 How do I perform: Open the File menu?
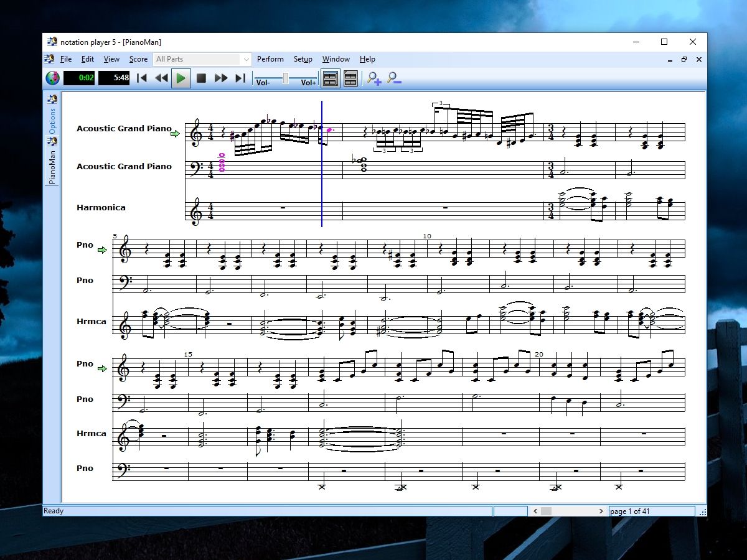click(66, 59)
